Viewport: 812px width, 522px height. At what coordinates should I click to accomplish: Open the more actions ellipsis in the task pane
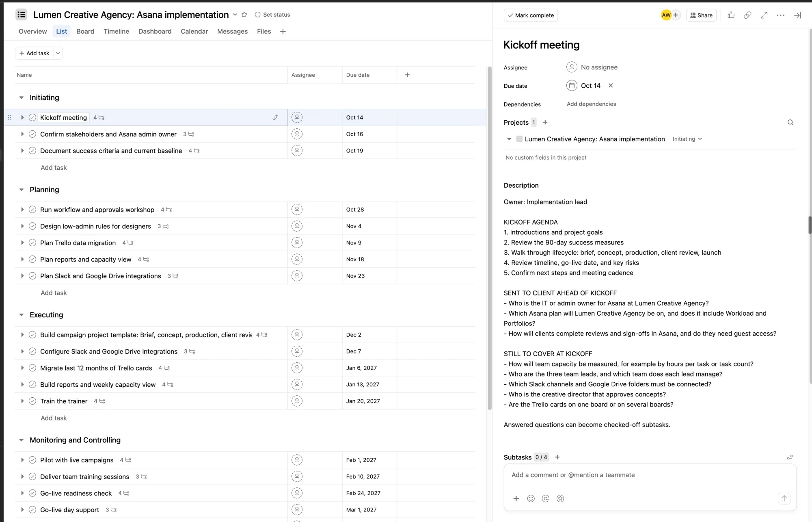pyautogui.click(x=781, y=15)
